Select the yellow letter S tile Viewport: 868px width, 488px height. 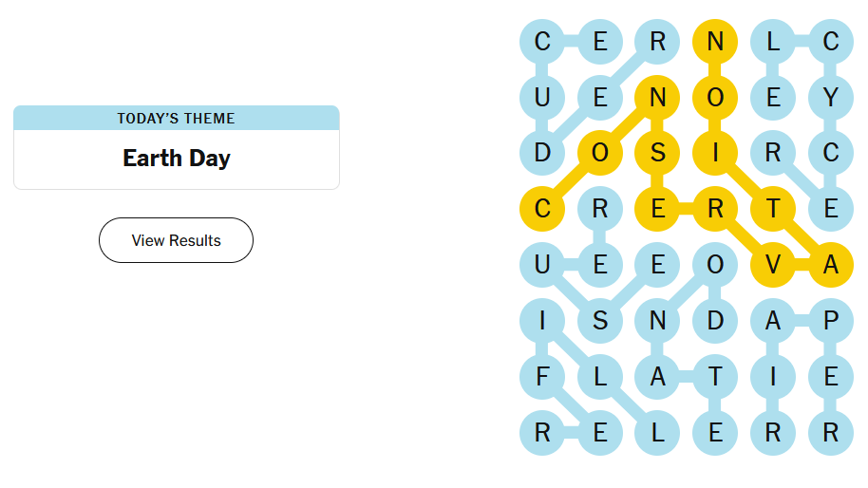[657, 153]
